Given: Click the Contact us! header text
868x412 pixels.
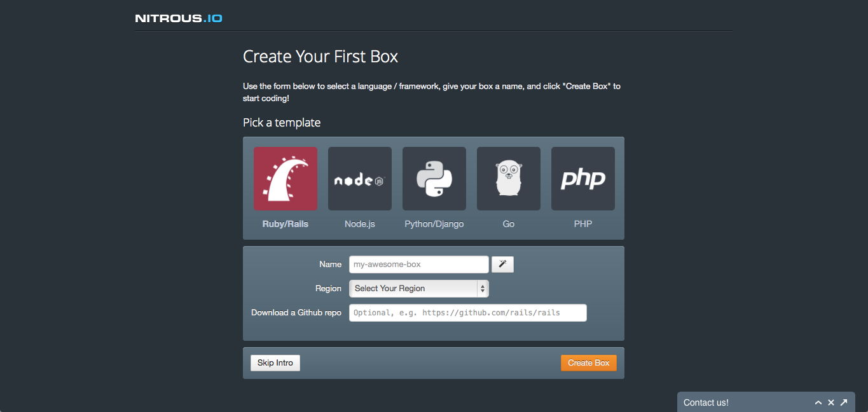Looking at the screenshot, I should [x=706, y=402].
